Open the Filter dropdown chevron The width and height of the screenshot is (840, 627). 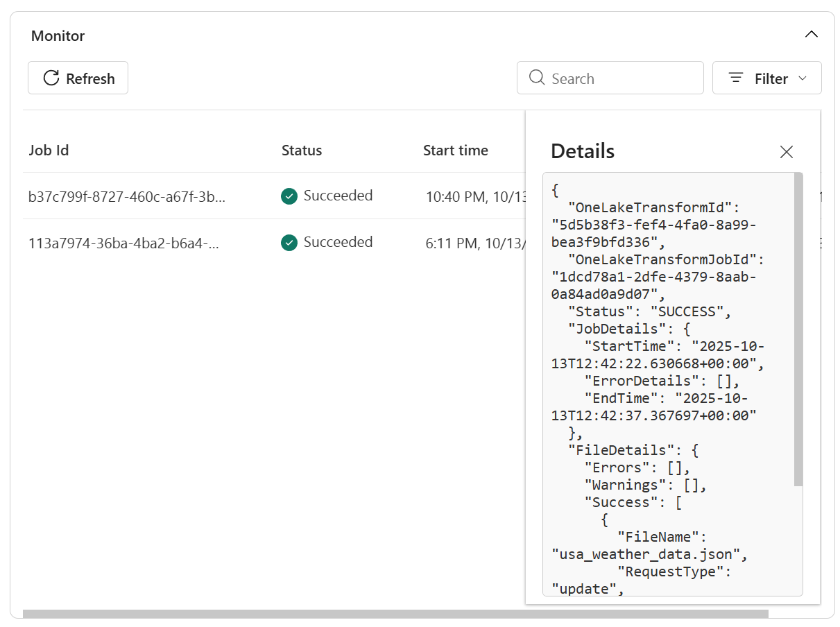tap(802, 78)
